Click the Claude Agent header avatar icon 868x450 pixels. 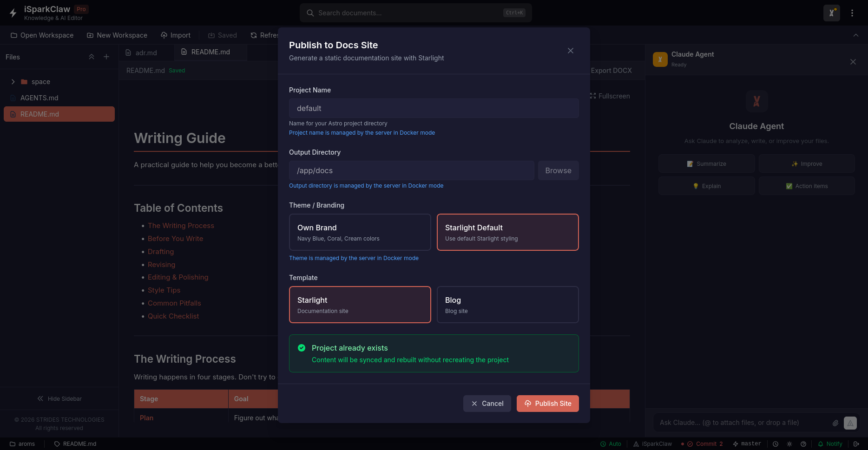pos(660,59)
